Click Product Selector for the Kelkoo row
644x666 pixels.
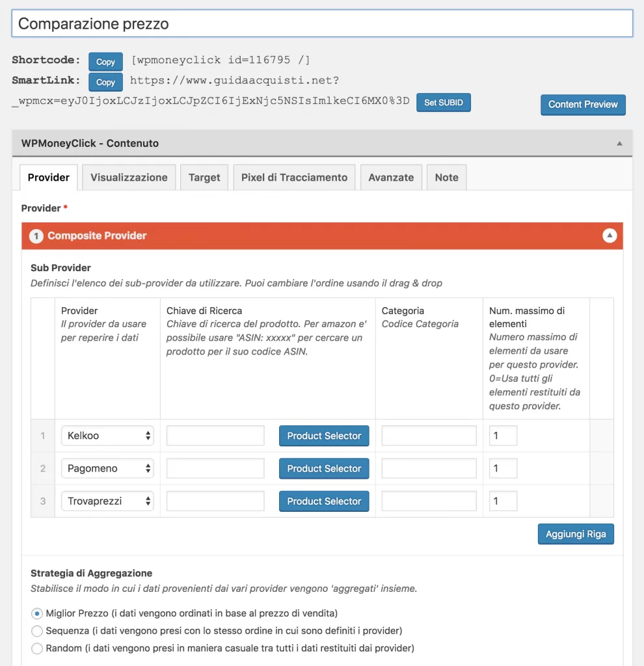pos(324,436)
